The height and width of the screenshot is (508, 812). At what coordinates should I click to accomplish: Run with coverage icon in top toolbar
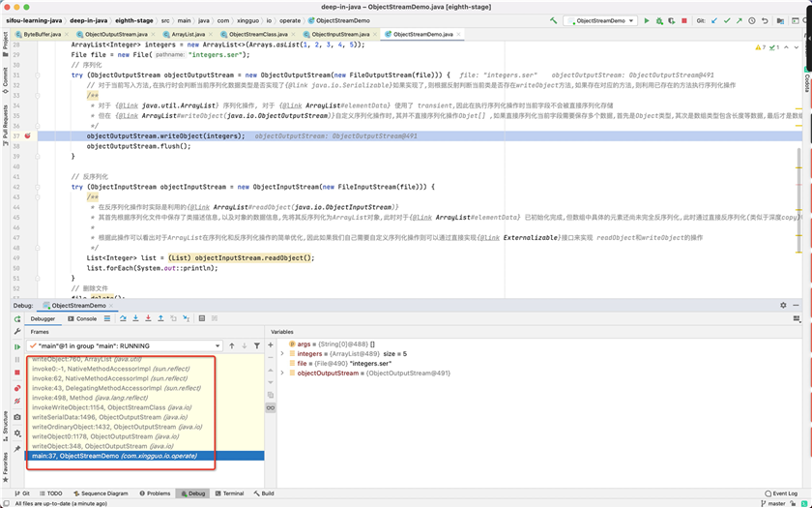(672, 20)
